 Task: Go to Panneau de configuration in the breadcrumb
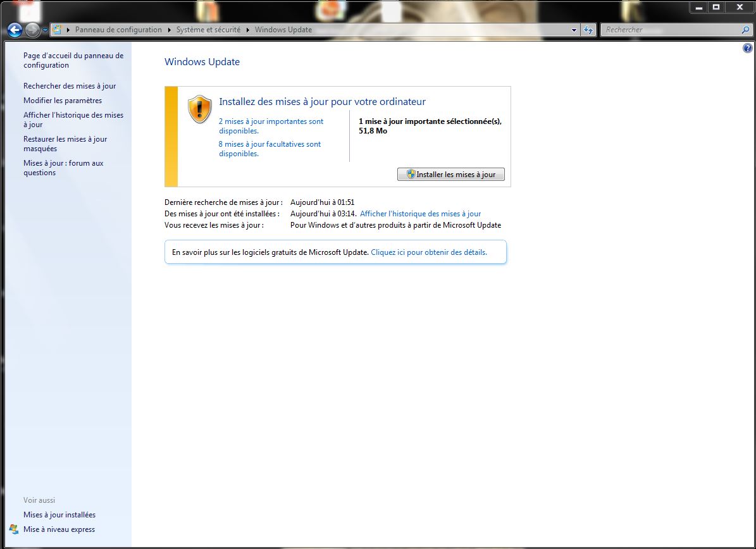click(x=118, y=30)
